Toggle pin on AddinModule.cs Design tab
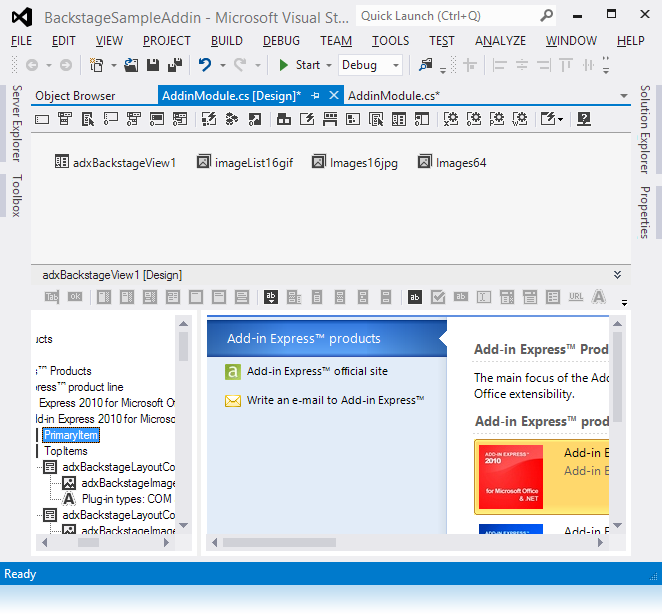This screenshot has width=662, height=615. coord(315,96)
